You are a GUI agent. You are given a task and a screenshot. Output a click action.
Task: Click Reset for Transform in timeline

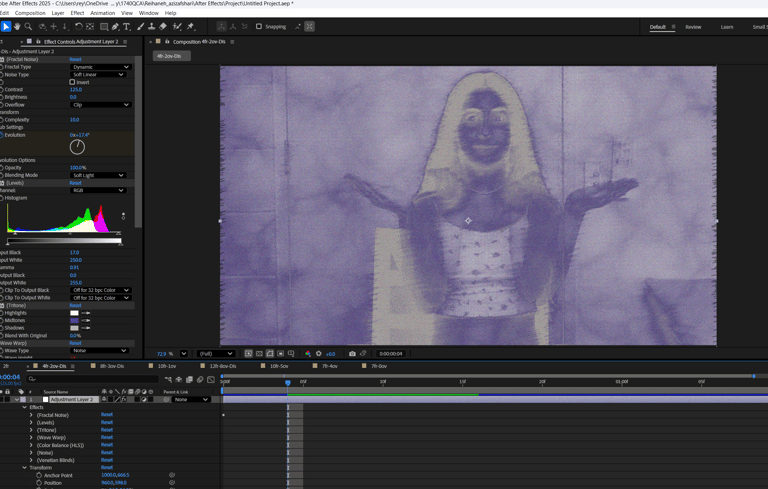(107, 467)
